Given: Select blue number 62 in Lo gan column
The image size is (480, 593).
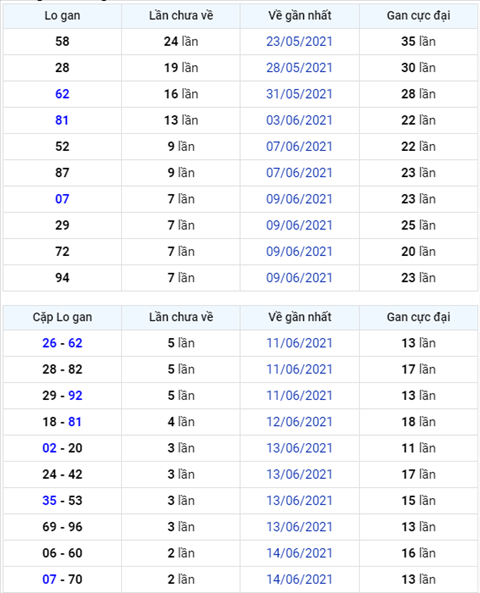Looking at the screenshot, I should coord(62,94).
